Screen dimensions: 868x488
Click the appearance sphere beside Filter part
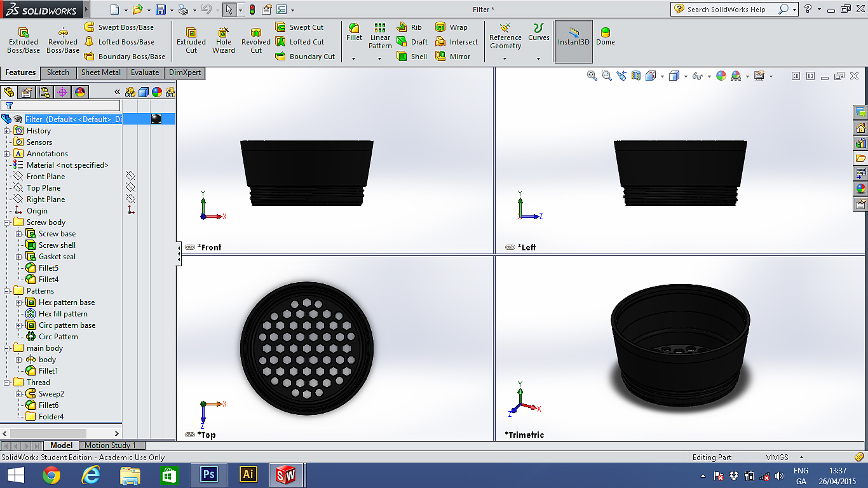click(x=156, y=119)
